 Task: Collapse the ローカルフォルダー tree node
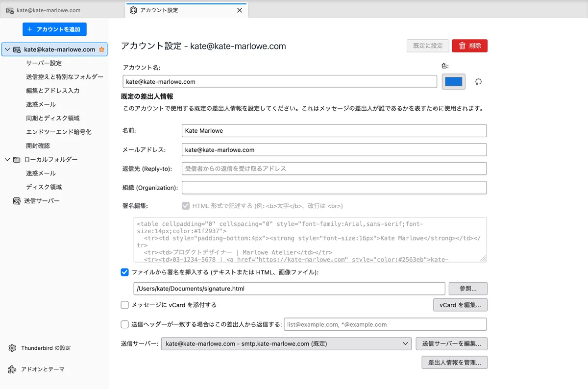pyautogui.click(x=7, y=160)
